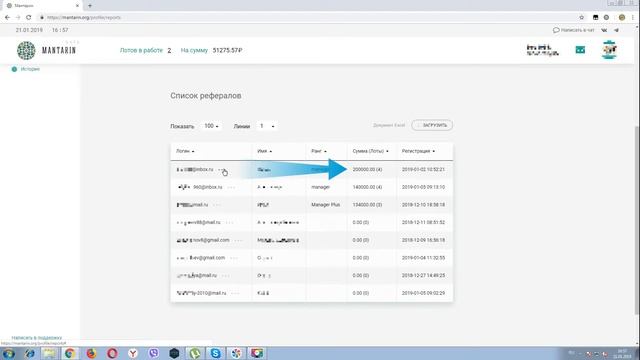Switch to Chrome in the taskbar

click(x=70, y=353)
